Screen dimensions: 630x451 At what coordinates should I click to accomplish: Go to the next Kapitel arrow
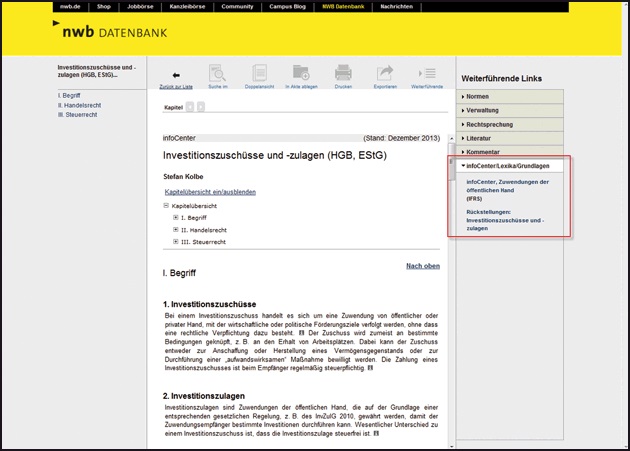(x=201, y=106)
